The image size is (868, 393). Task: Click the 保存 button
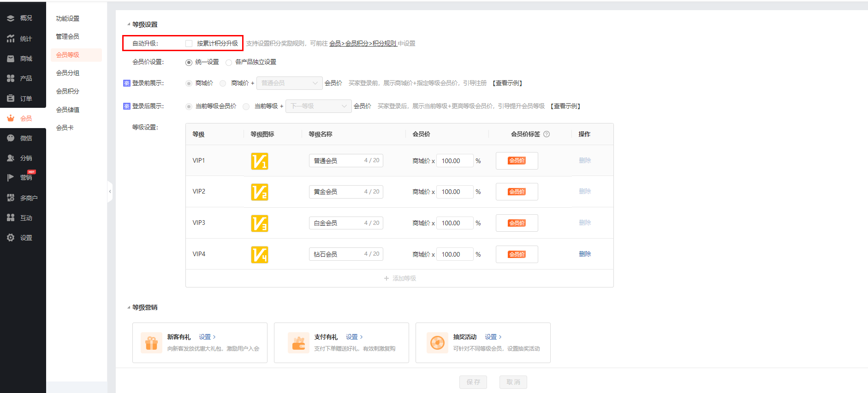473,382
